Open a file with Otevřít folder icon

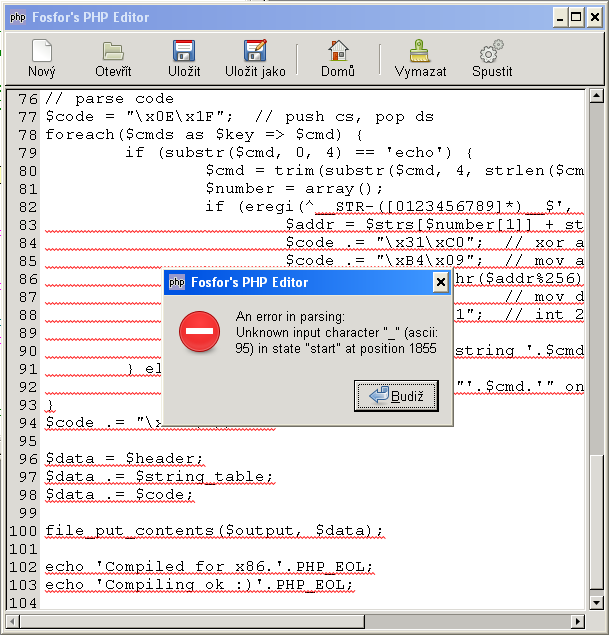point(113,51)
